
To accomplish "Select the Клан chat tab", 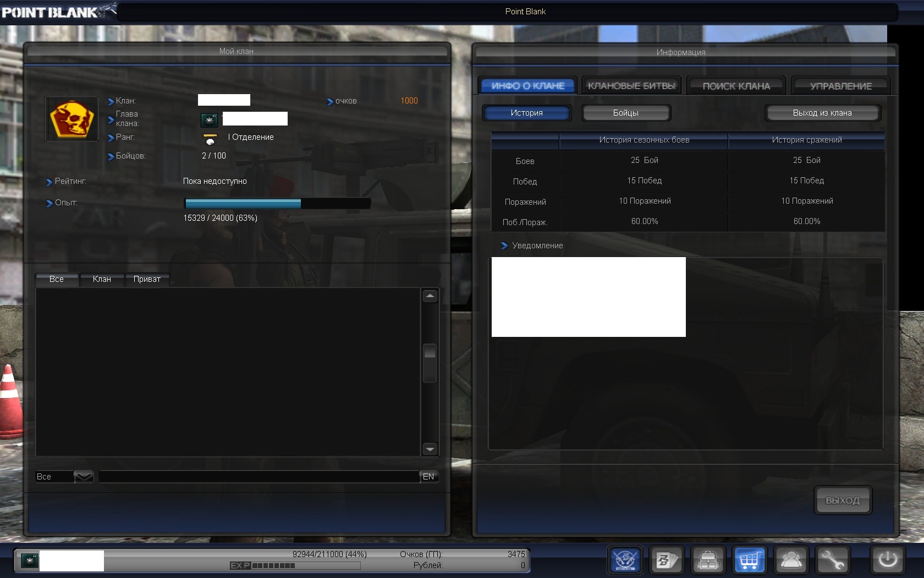I will [x=102, y=279].
